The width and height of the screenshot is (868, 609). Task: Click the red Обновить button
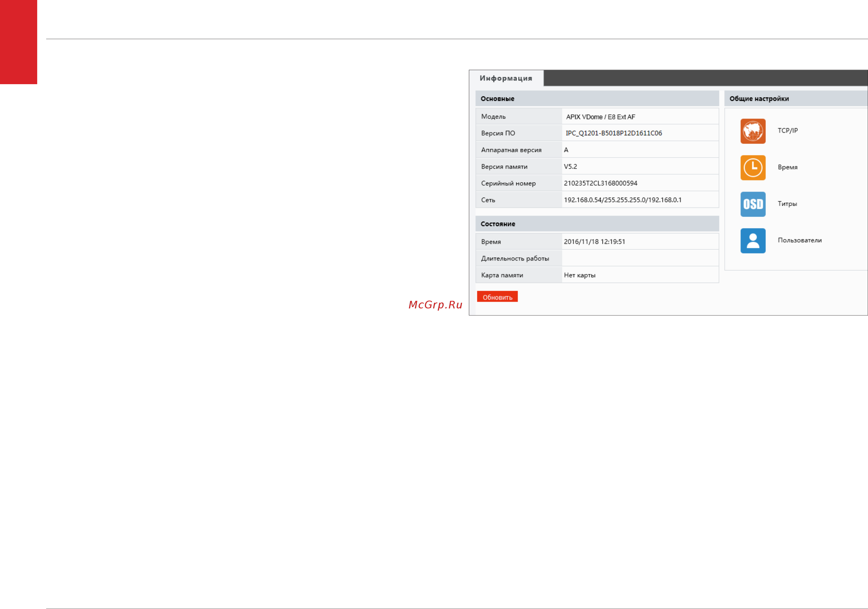pyautogui.click(x=497, y=297)
